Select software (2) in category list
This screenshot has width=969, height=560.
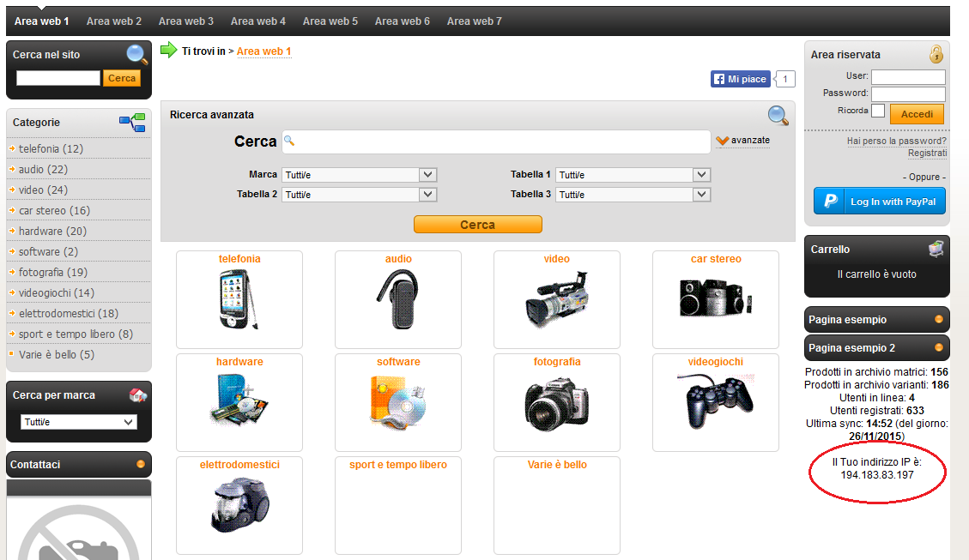pyautogui.click(x=48, y=251)
